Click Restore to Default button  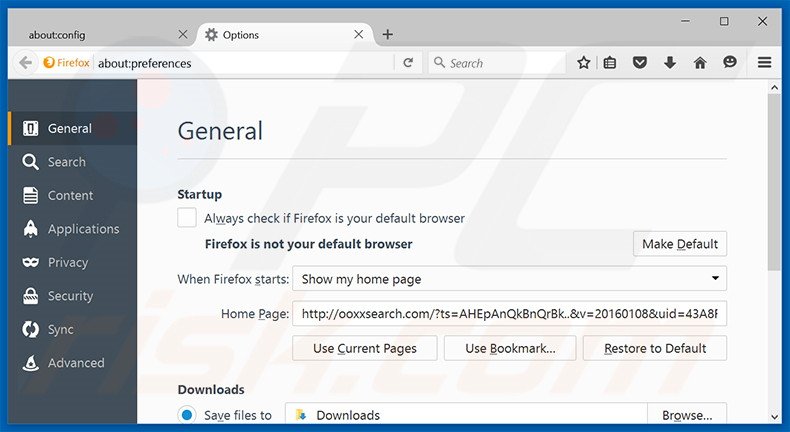pos(655,348)
